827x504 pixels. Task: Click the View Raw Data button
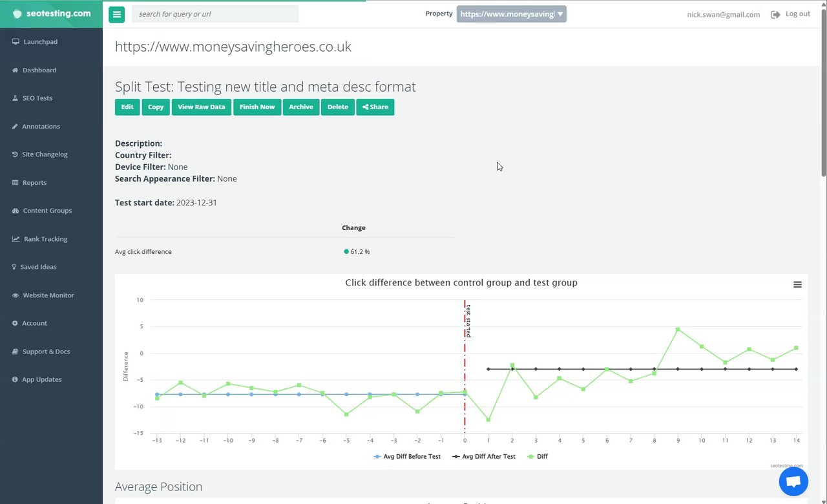(202, 107)
